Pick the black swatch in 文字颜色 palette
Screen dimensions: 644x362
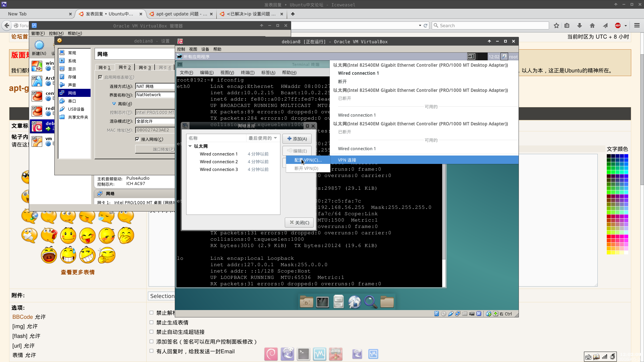click(x=609, y=156)
